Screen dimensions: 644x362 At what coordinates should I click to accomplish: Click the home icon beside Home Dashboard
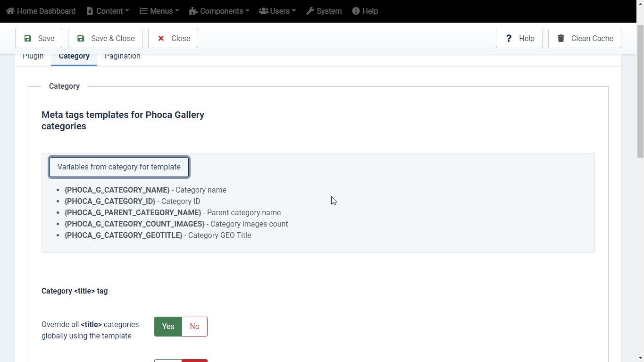(x=10, y=11)
